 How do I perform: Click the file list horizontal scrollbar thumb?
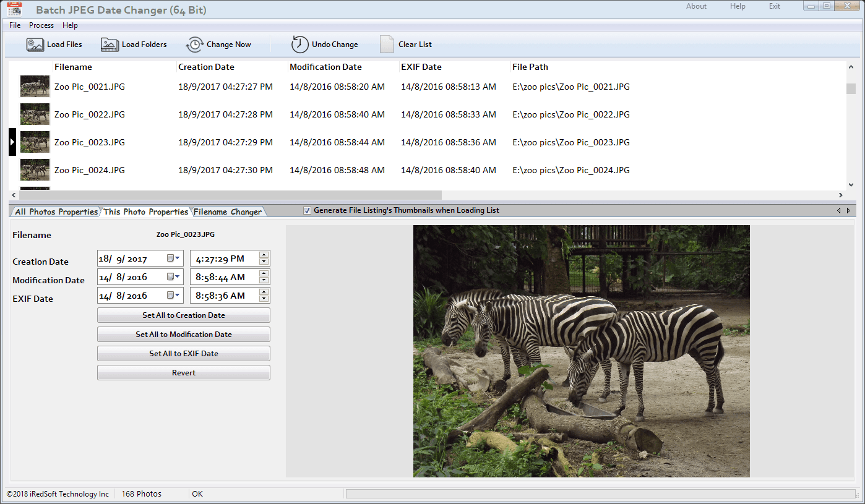[230, 195]
